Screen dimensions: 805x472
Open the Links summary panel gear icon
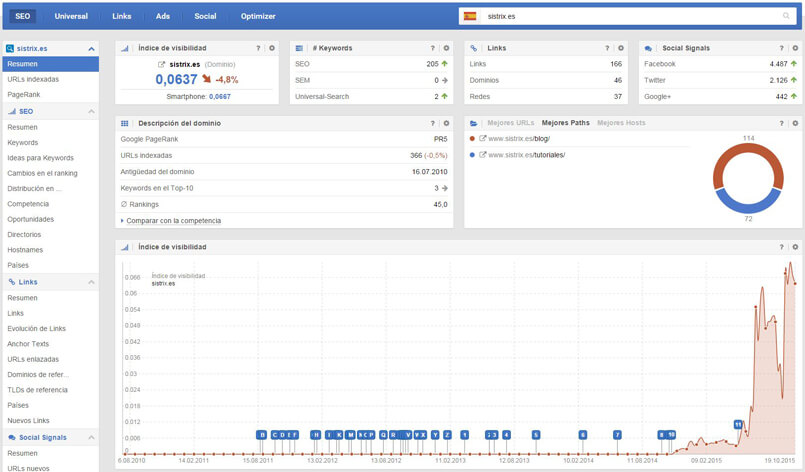point(621,48)
